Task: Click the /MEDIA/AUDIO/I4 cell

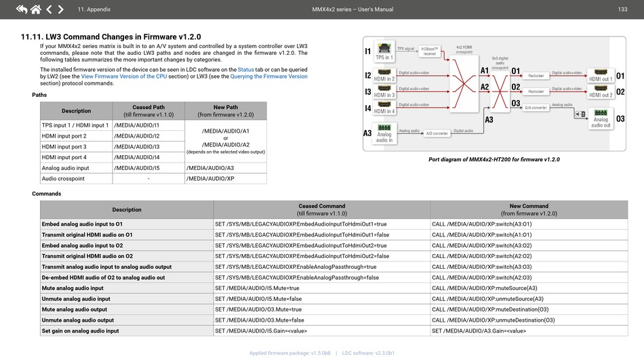Action: click(148, 157)
